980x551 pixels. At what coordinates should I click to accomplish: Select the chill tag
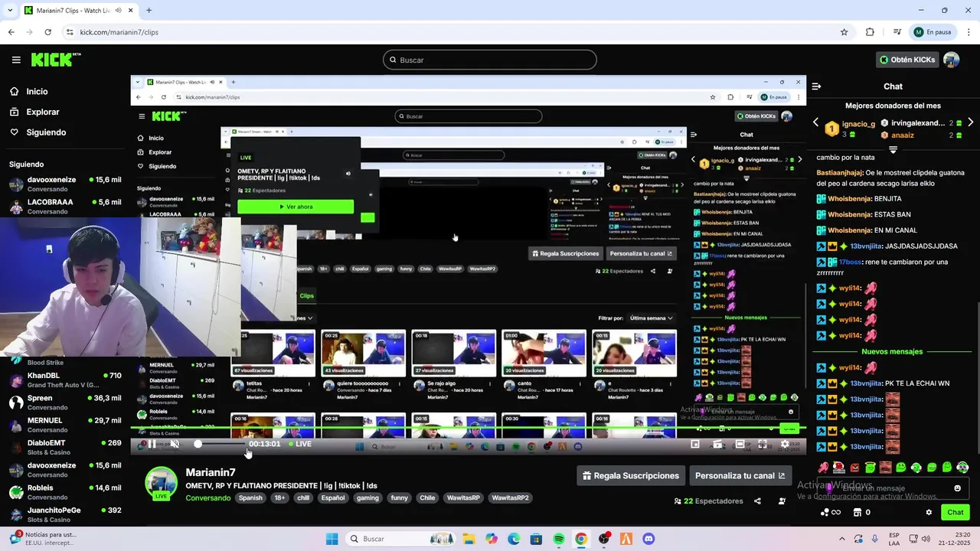303,498
